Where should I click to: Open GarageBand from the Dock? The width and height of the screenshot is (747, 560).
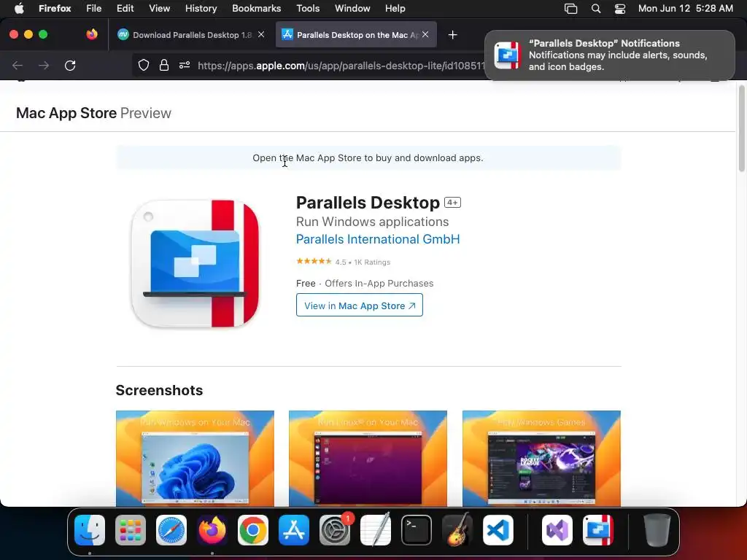coord(457,530)
